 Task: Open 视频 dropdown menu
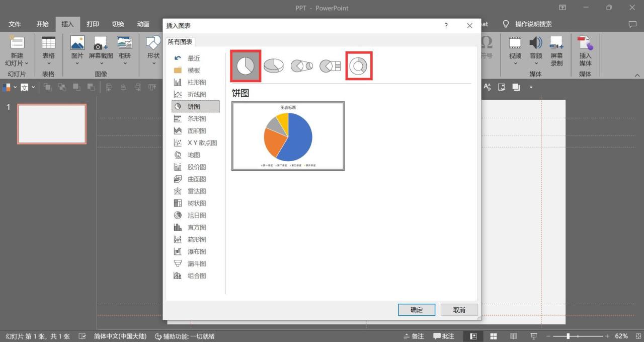(x=515, y=63)
